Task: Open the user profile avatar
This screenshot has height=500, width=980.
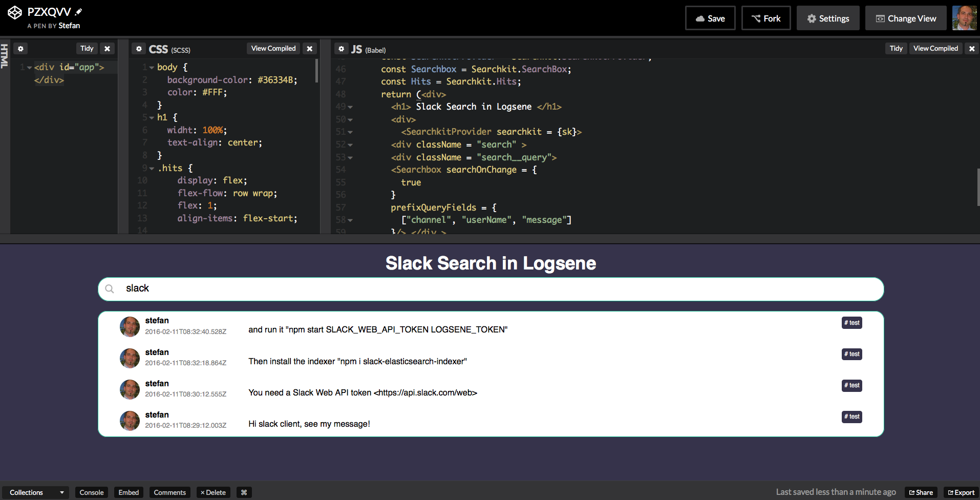Action: point(964,18)
